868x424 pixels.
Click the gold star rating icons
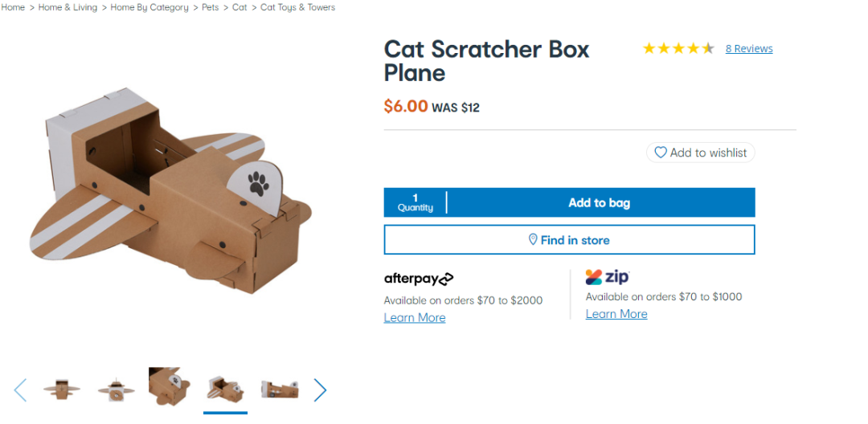tap(678, 49)
